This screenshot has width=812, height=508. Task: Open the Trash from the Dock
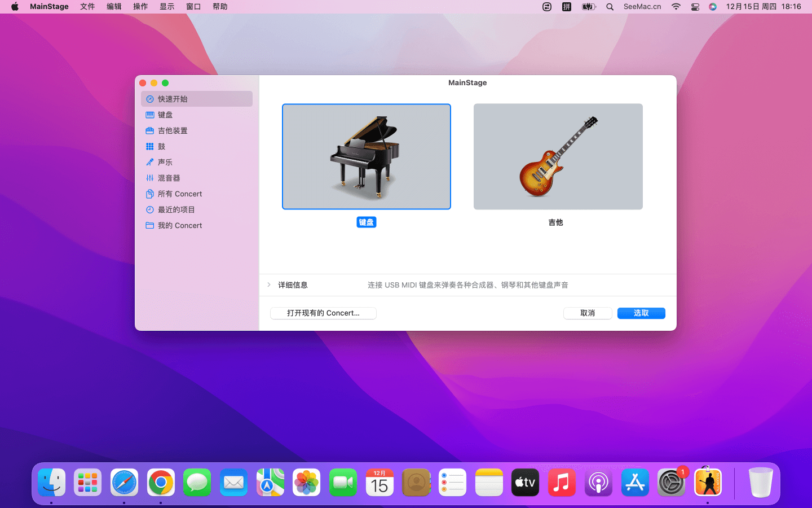click(x=761, y=483)
